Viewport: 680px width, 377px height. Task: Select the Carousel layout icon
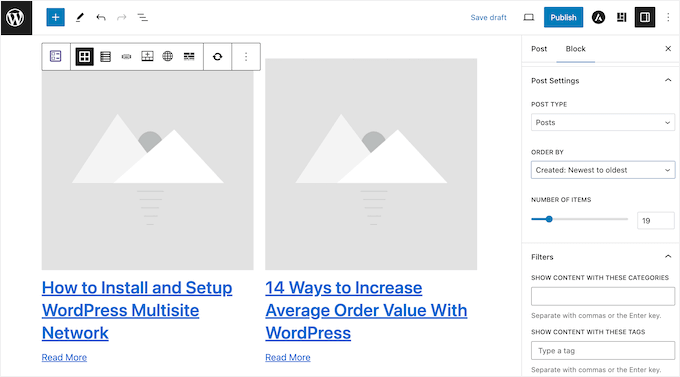tap(126, 56)
